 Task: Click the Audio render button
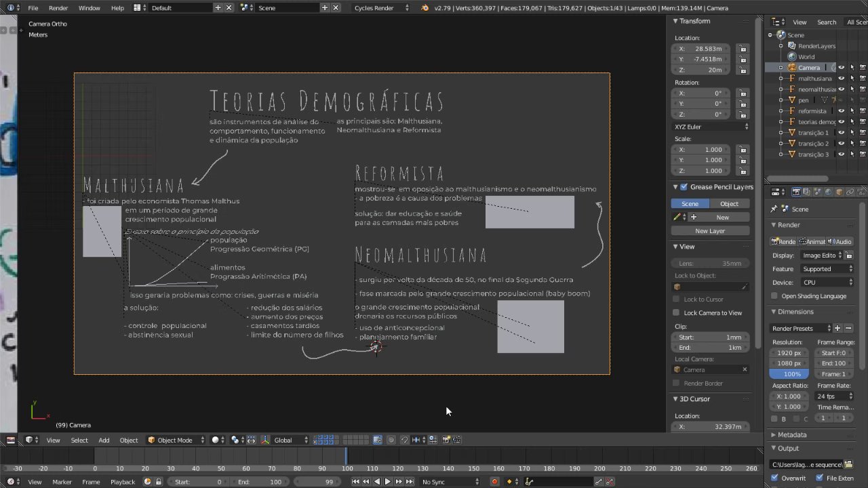click(x=840, y=242)
